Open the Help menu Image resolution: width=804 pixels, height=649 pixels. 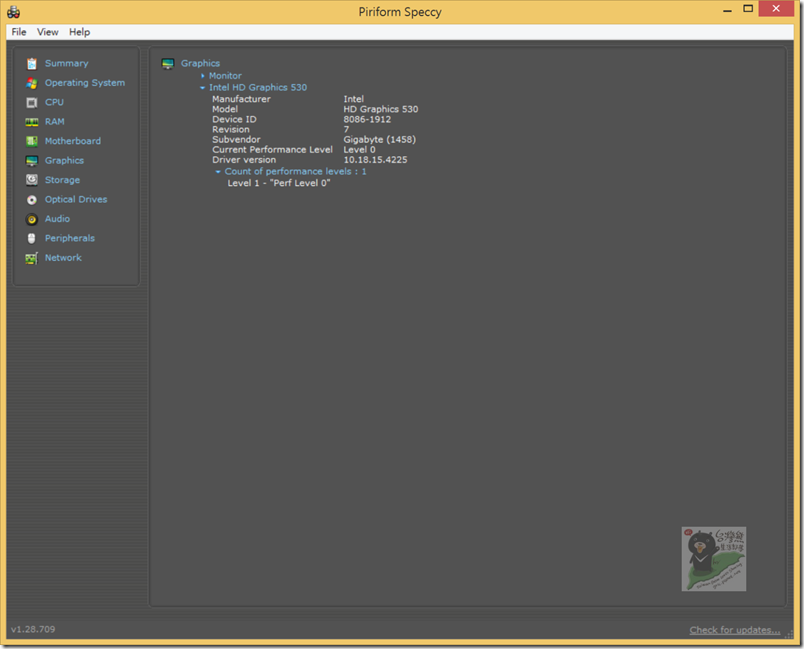79,32
